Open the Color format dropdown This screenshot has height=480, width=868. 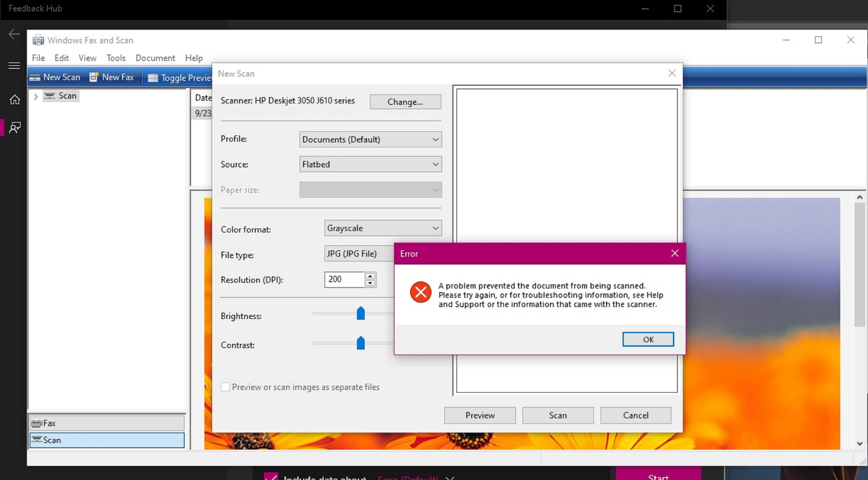click(x=383, y=228)
